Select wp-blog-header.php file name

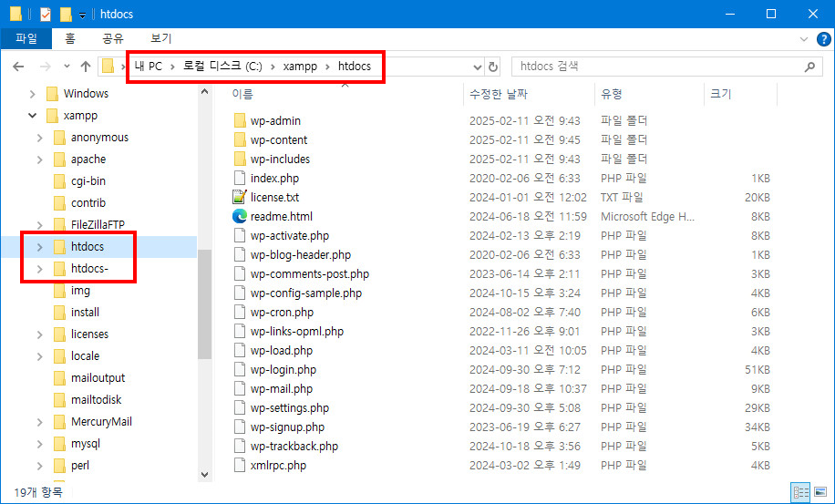pyautogui.click(x=300, y=255)
